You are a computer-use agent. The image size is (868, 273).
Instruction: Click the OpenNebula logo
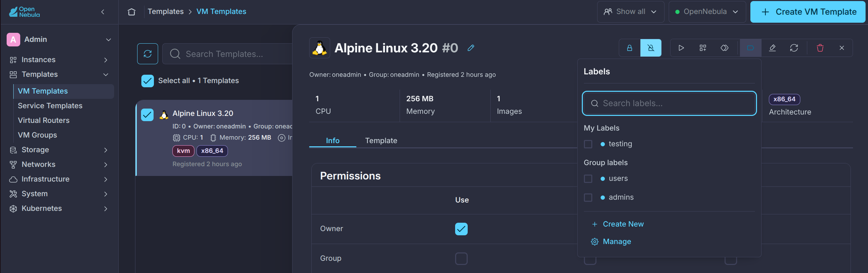pos(24,12)
